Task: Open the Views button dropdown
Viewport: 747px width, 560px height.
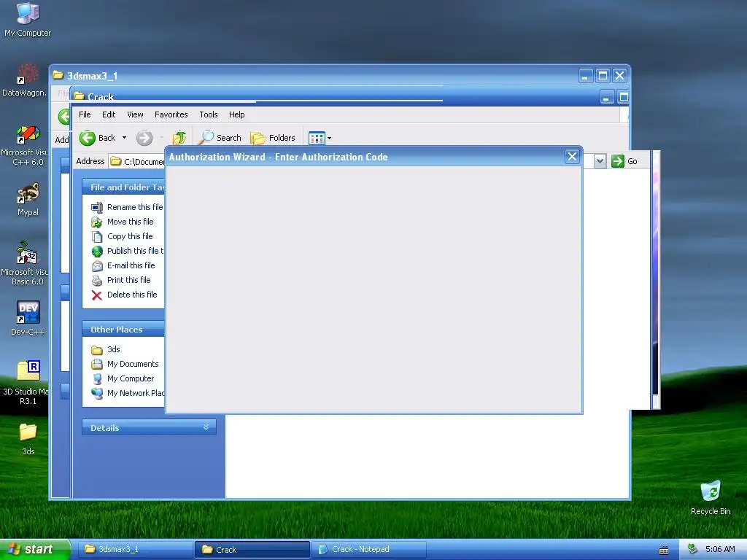Action: pos(320,138)
